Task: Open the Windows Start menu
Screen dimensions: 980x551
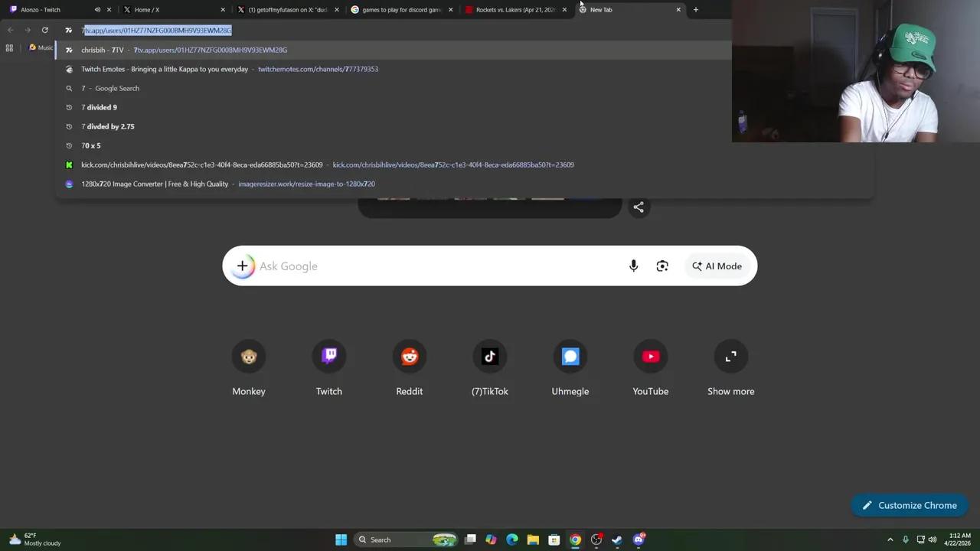Action: coord(341,540)
